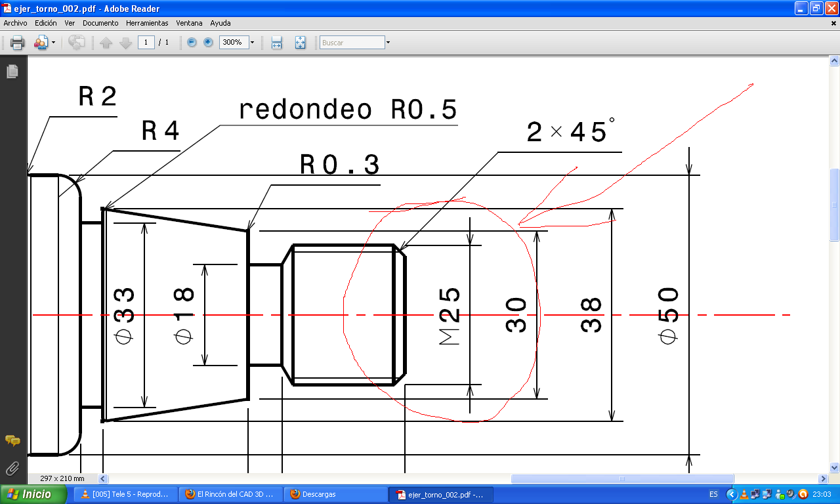The image size is (840, 504).
Task: Click the vertical scrollbar up arrow
Action: click(835, 60)
